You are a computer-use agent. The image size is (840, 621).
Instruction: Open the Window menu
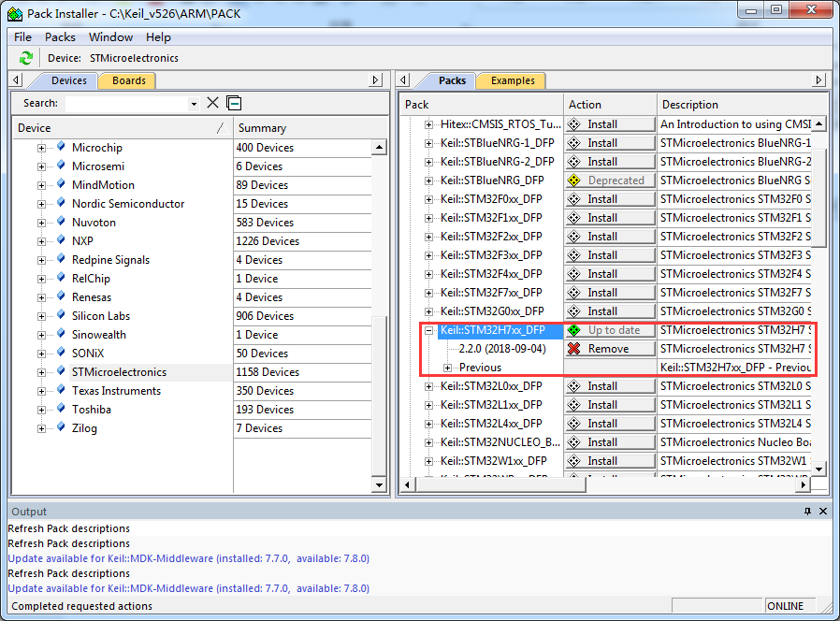pyautogui.click(x=111, y=37)
